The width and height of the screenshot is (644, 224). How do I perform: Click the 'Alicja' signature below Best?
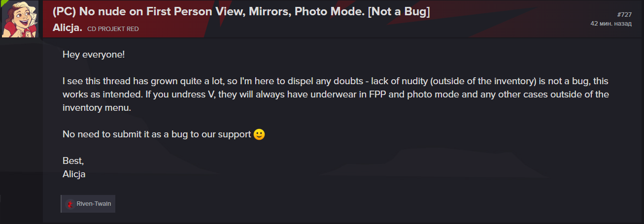point(74,174)
